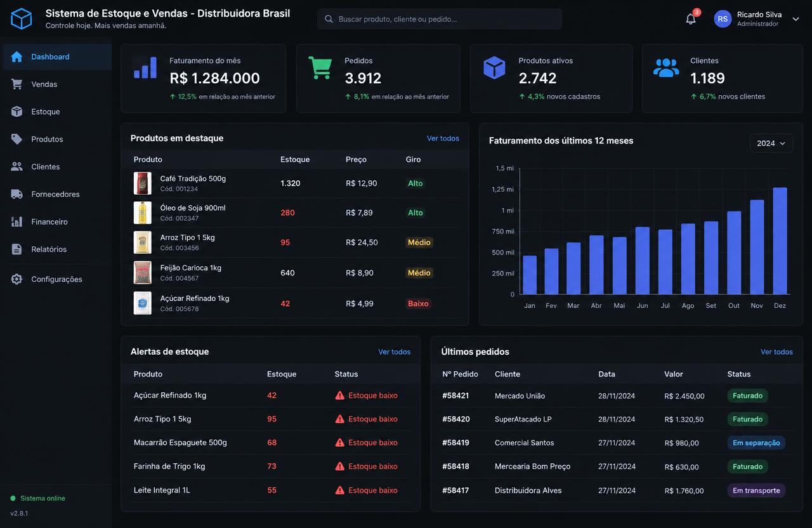Click the RS user avatar
Image resolution: width=812 pixels, height=528 pixels.
coord(723,19)
